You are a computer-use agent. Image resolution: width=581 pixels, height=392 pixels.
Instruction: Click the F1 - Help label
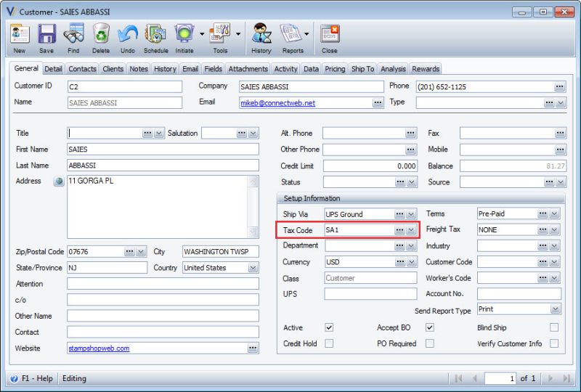tap(37, 379)
